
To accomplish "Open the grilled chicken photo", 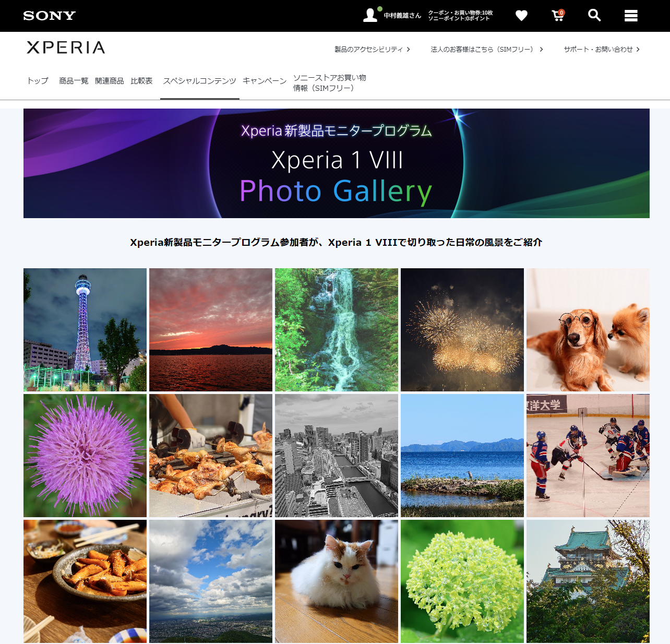I will coord(211,456).
